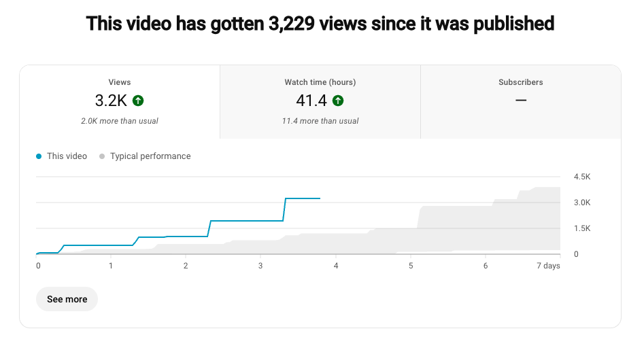Viewport: 644px width, 350px height.
Task: Click the gray Typical performance legend dot
Action: tap(102, 156)
